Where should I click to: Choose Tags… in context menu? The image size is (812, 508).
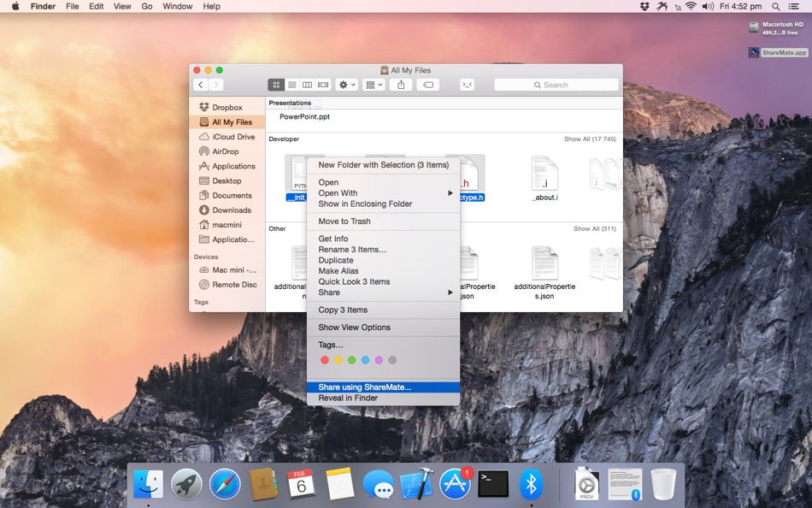coord(383,345)
